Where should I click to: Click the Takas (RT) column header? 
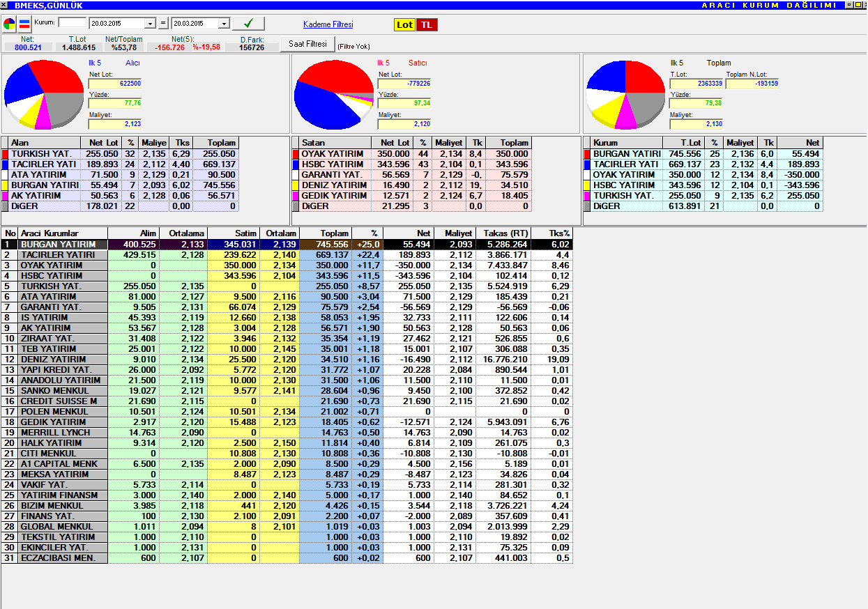point(503,233)
